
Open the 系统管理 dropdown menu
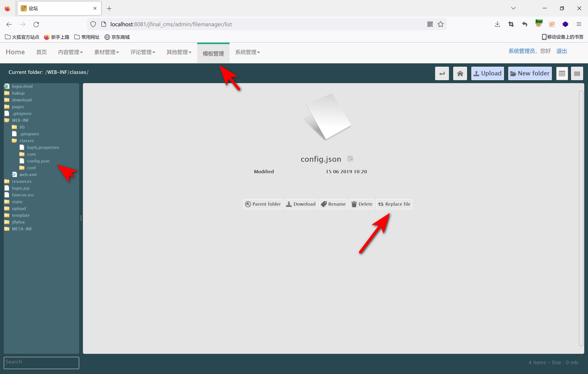(247, 52)
